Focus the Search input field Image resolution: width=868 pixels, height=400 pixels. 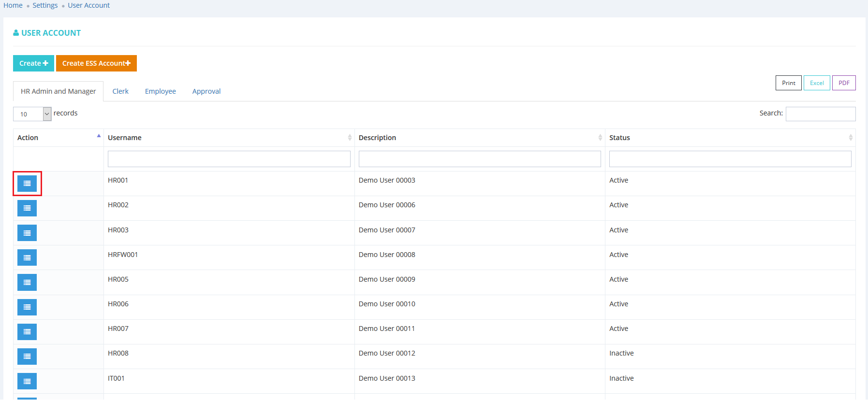coord(820,114)
